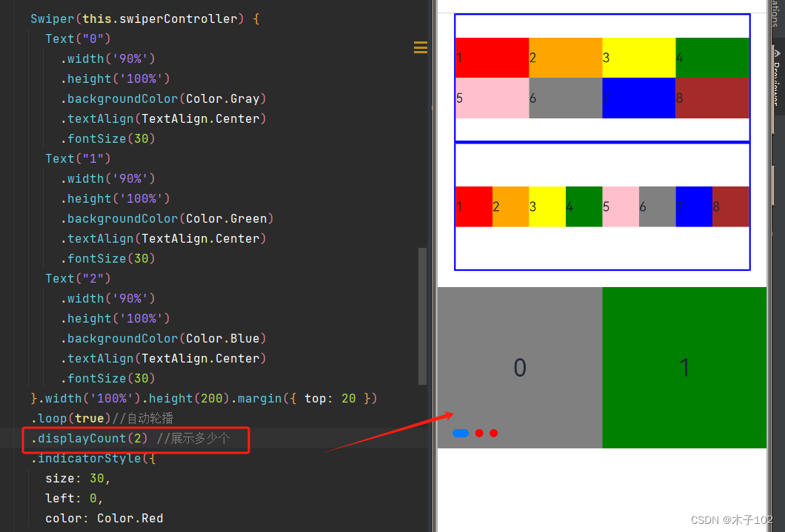This screenshot has width=785, height=532.
Task: Click the size: 30 property line
Action: point(78,479)
